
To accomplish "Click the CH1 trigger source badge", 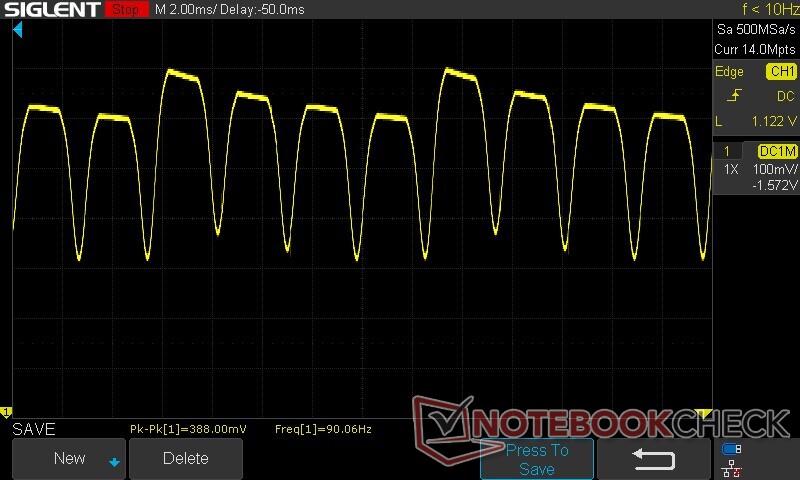I will pyautogui.click(x=781, y=71).
